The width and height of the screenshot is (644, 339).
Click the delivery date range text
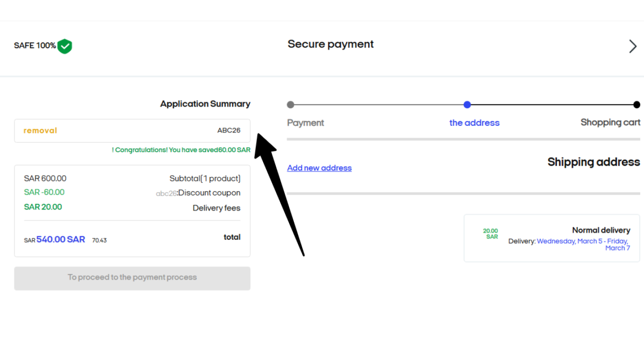[x=583, y=244]
